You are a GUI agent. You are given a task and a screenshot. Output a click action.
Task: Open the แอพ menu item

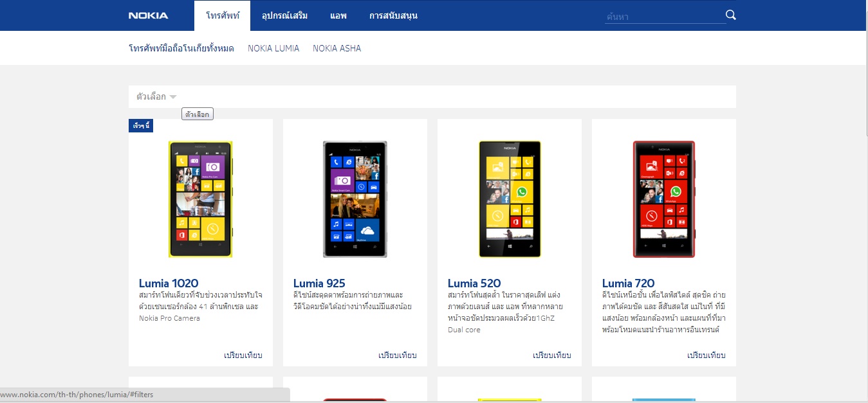click(338, 15)
